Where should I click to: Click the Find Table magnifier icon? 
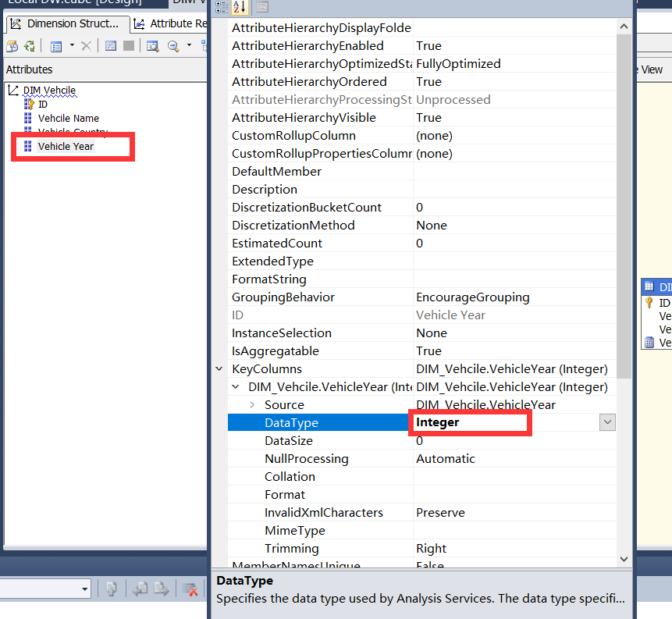152,46
